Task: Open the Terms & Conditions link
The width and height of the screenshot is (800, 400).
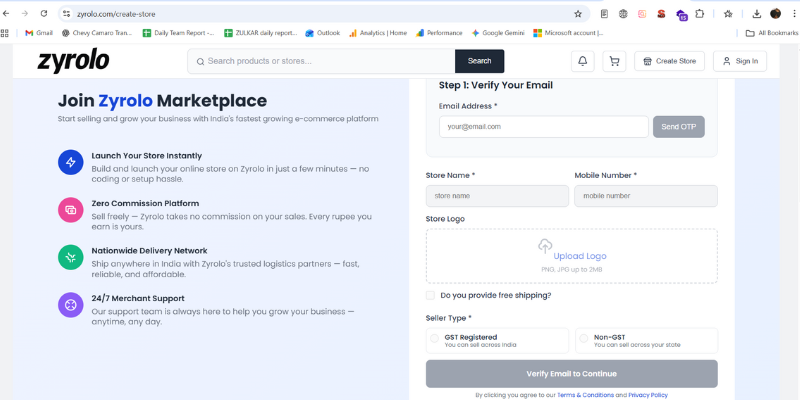Action: pyautogui.click(x=585, y=395)
